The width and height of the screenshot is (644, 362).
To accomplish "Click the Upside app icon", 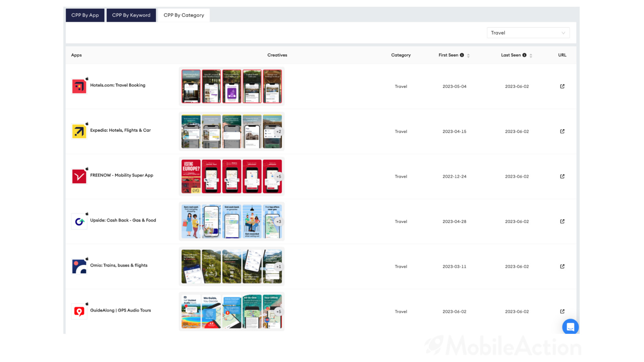I will [79, 222].
